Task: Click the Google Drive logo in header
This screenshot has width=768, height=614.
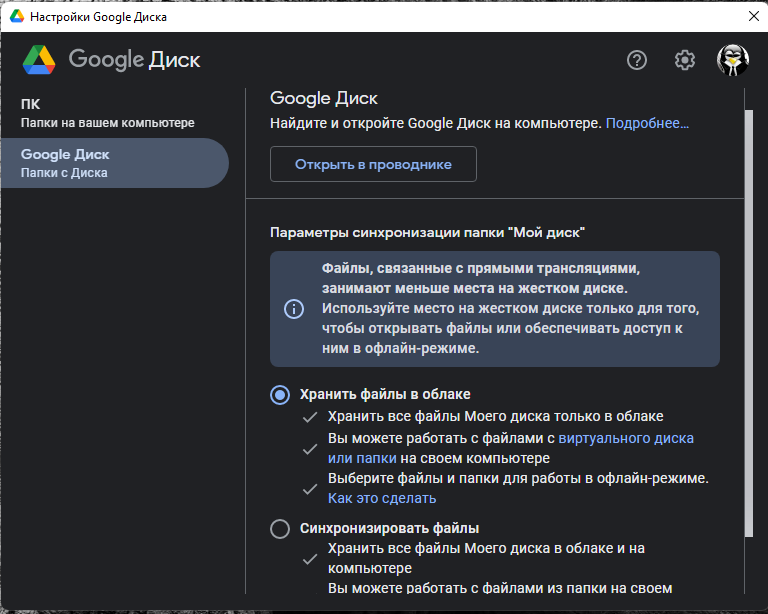Action: click(39, 60)
